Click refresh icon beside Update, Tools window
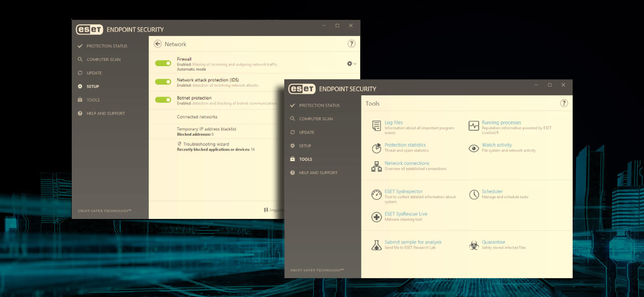This screenshot has height=297, width=644. (x=293, y=132)
